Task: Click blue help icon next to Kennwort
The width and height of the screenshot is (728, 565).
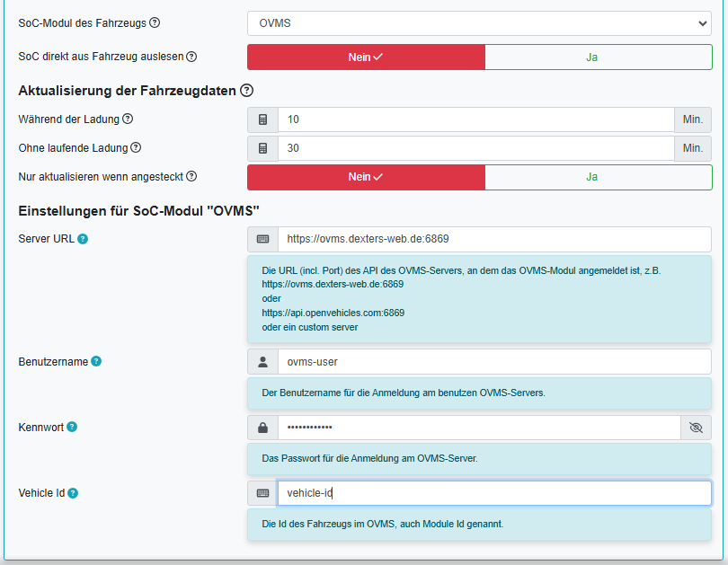Action: [72, 427]
